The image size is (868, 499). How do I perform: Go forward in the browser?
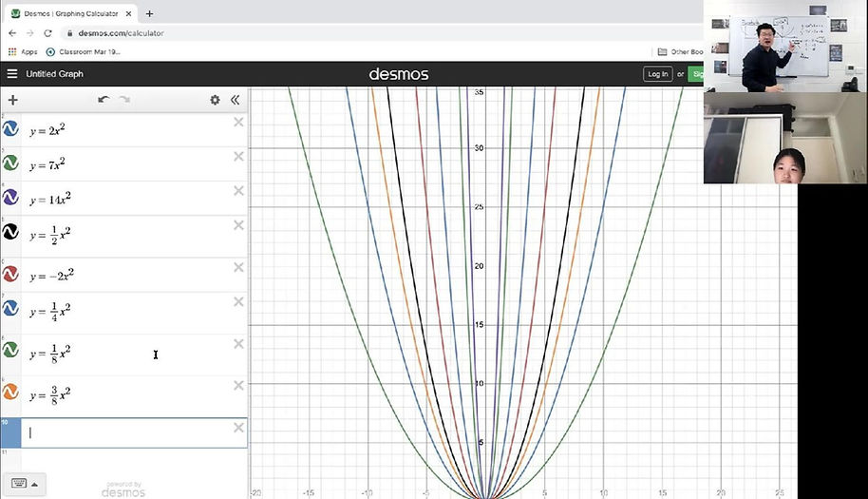[x=29, y=33]
